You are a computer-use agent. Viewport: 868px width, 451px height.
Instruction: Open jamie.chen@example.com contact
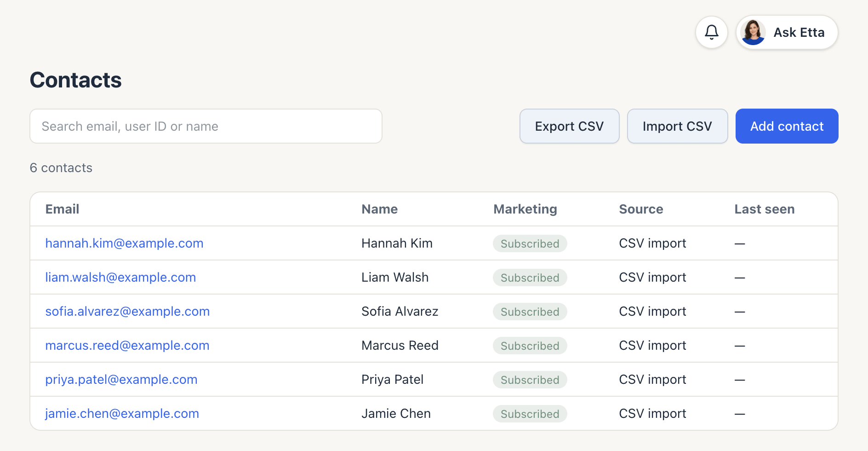[x=122, y=413]
